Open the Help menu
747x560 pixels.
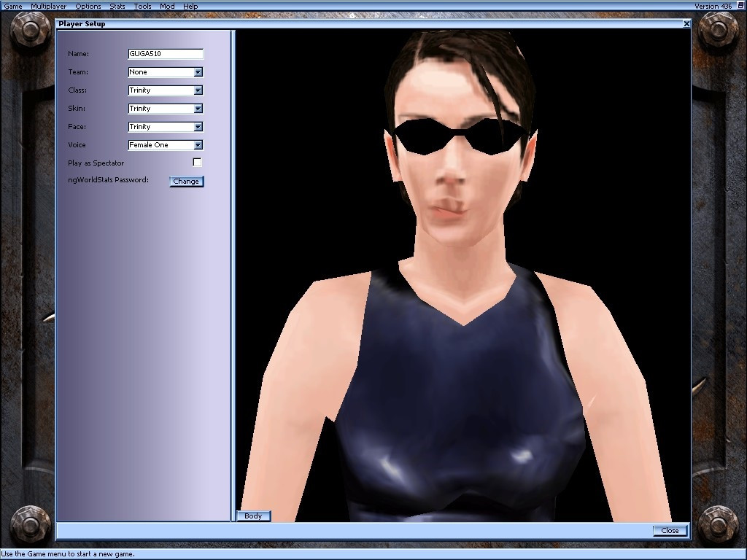[190, 6]
